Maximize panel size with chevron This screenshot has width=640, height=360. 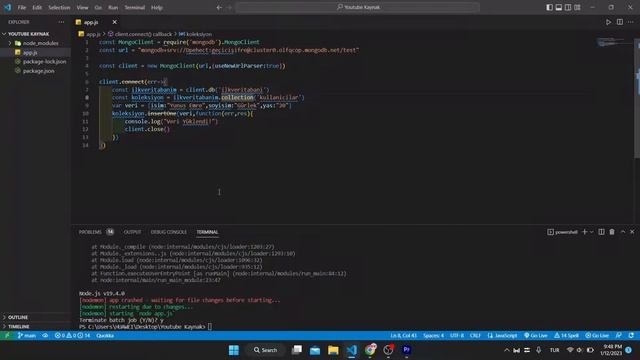(x=623, y=232)
